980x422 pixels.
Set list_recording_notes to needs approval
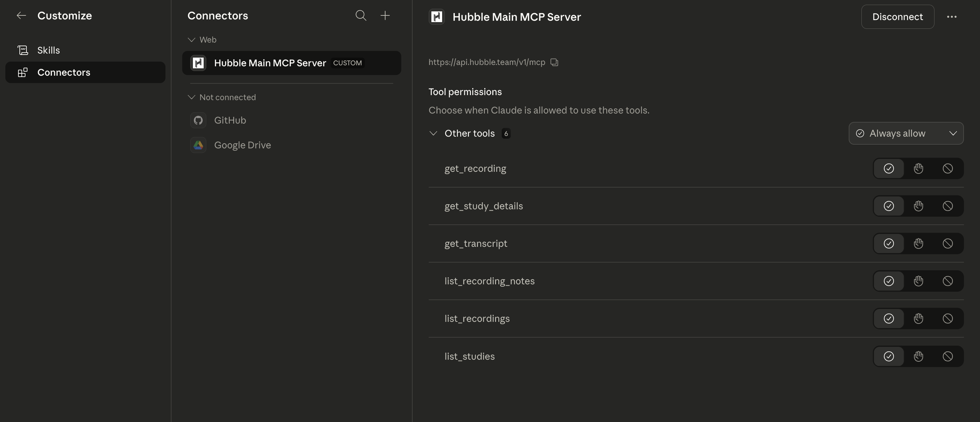[918, 281]
